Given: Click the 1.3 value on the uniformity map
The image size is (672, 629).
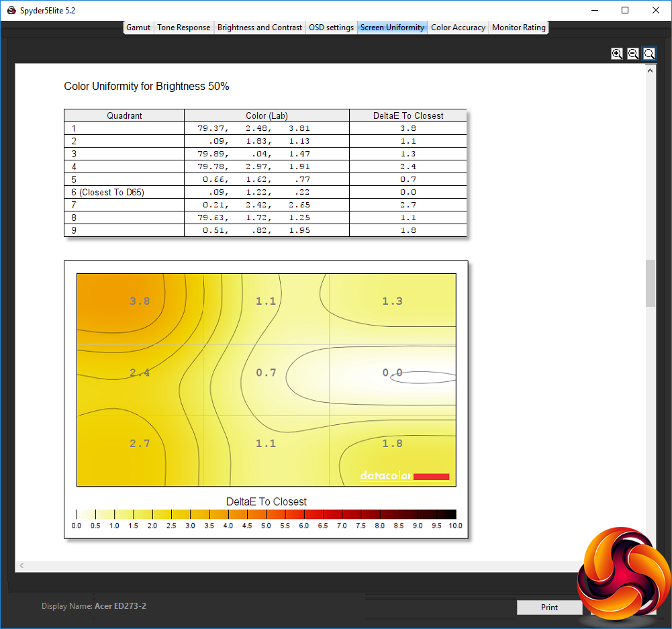Looking at the screenshot, I should pyautogui.click(x=392, y=301).
